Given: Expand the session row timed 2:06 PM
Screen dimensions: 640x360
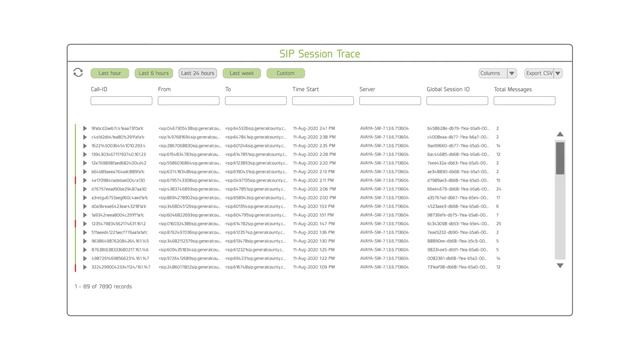Looking at the screenshot, I should click(85, 189).
